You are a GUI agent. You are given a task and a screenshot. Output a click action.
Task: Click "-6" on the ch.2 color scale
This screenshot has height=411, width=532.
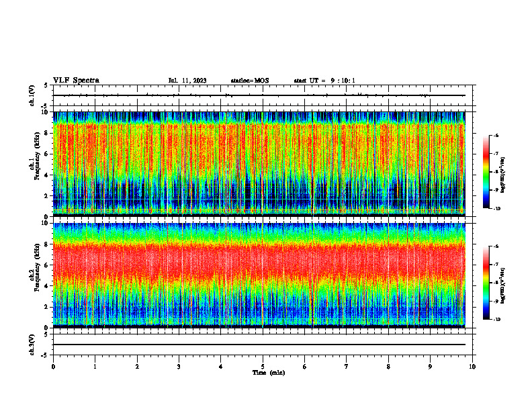pos(496,246)
